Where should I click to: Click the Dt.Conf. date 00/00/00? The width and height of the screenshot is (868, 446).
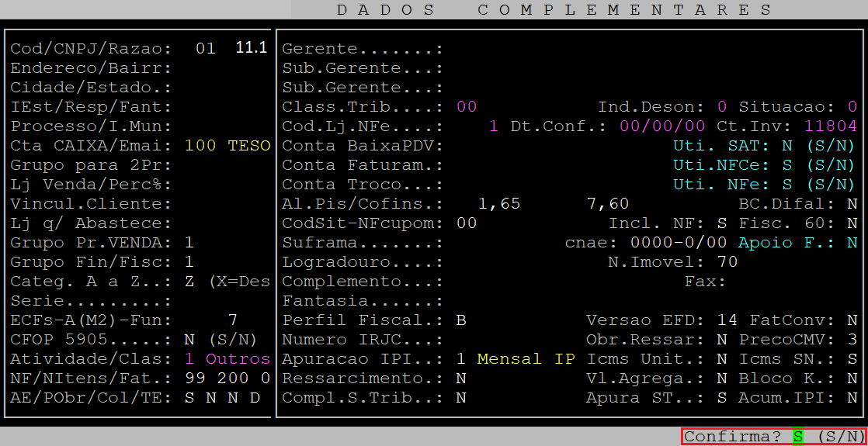click(662, 126)
